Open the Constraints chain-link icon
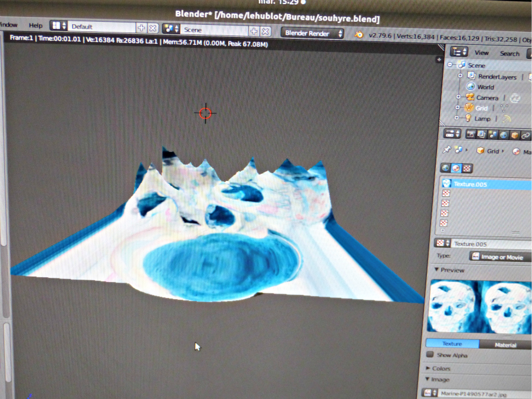Viewport: 532px width, 399px height. point(525,135)
